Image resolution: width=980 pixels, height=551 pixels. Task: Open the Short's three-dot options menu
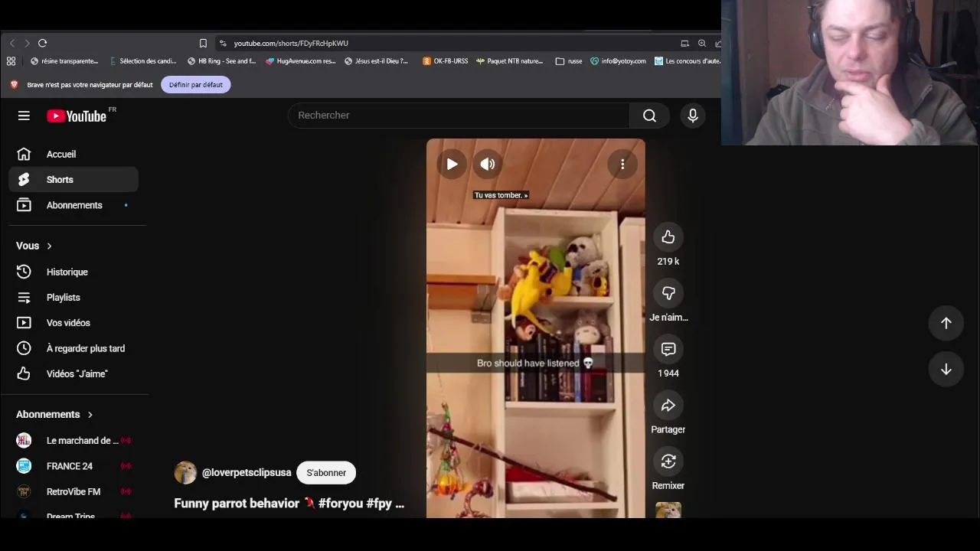622,164
